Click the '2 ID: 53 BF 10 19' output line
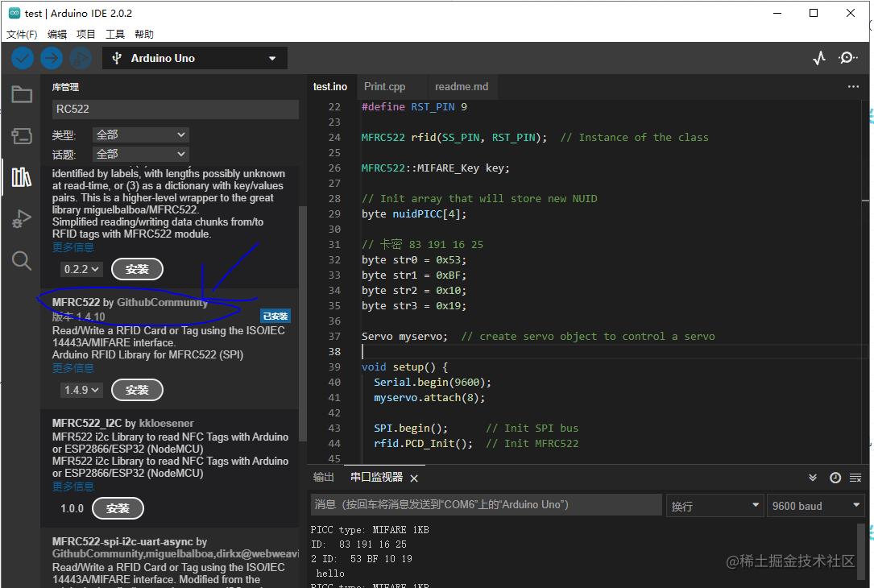Image resolution: width=874 pixels, height=588 pixels. 361,559
